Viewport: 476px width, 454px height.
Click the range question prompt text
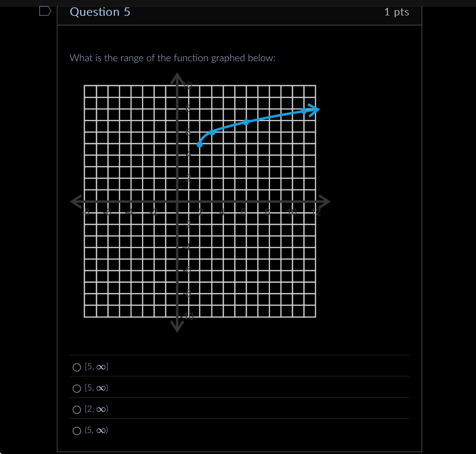coord(172,58)
